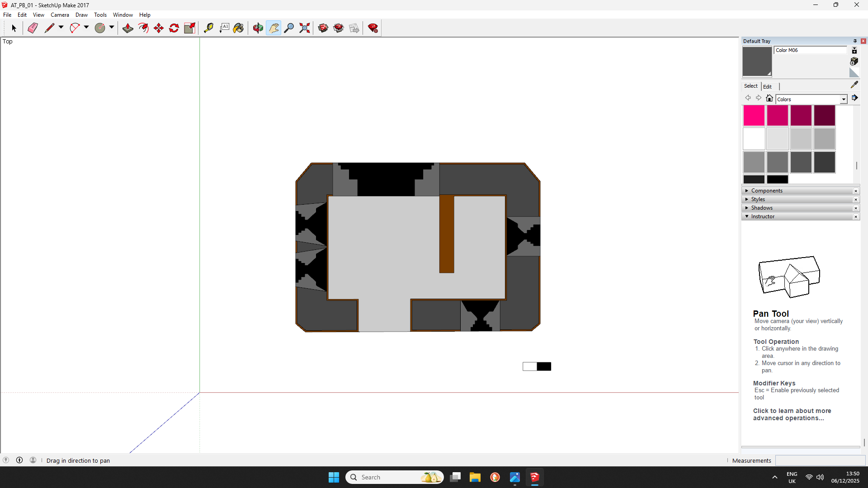Choose the Tape Measure tool

(208, 28)
